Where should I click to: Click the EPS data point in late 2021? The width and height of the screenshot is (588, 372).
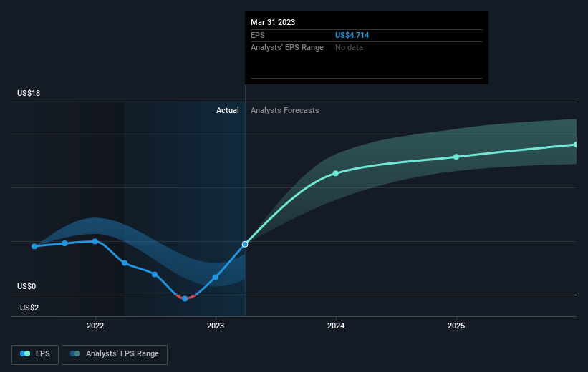[x=65, y=243]
